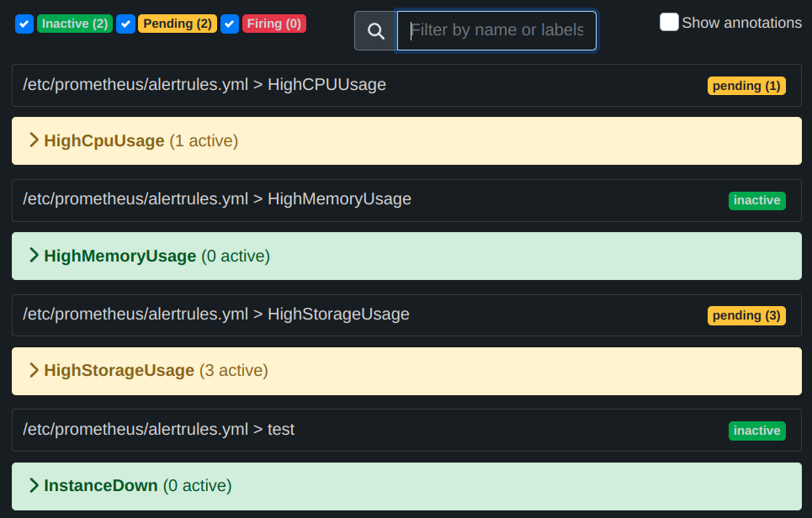Screen dimensions: 812x518
Task: Expand the InstanceDown alert rule
Action: pos(102,485)
